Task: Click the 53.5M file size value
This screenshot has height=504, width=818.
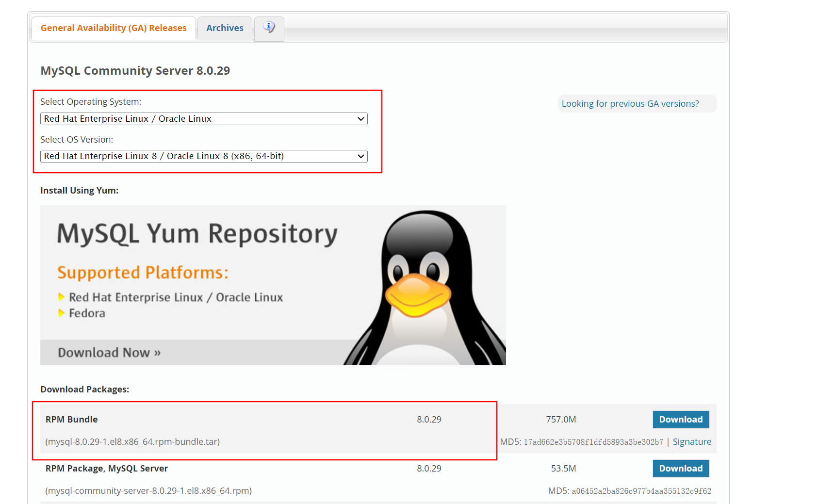Action: (563, 469)
